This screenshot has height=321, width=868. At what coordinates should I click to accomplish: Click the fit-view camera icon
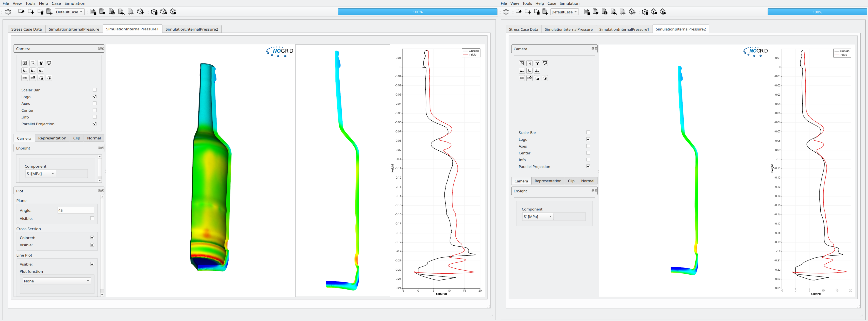pos(25,63)
